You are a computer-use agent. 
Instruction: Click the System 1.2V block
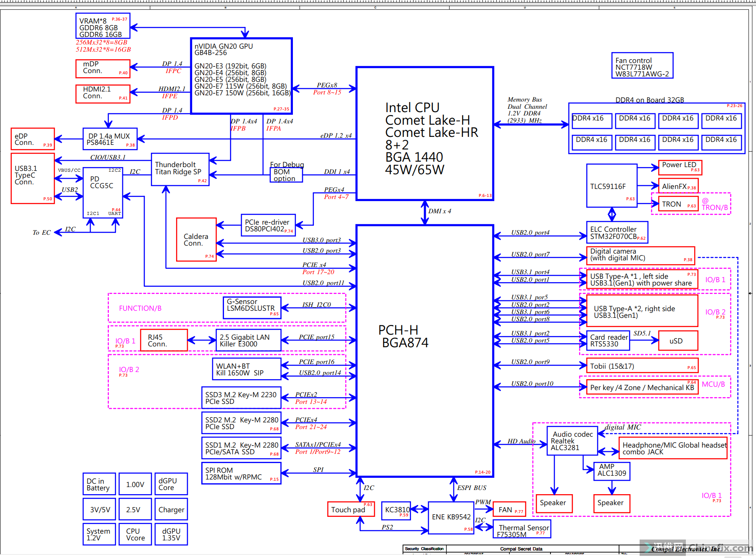[x=99, y=534]
